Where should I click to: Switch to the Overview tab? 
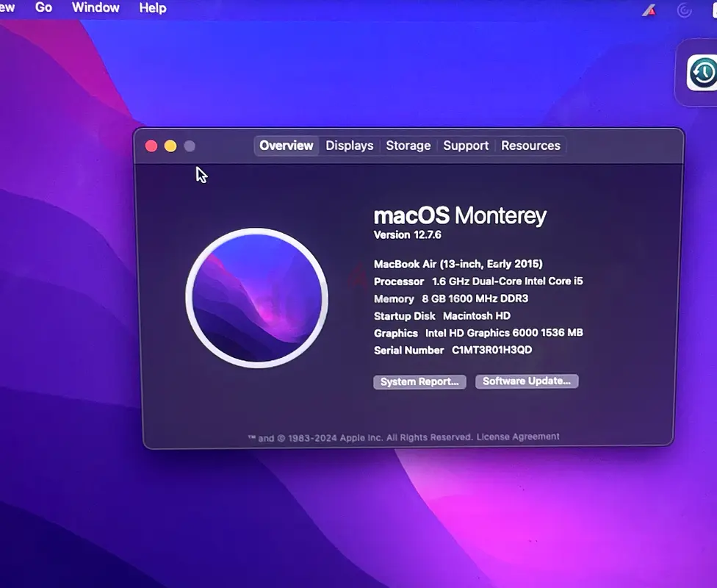[x=287, y=146]
